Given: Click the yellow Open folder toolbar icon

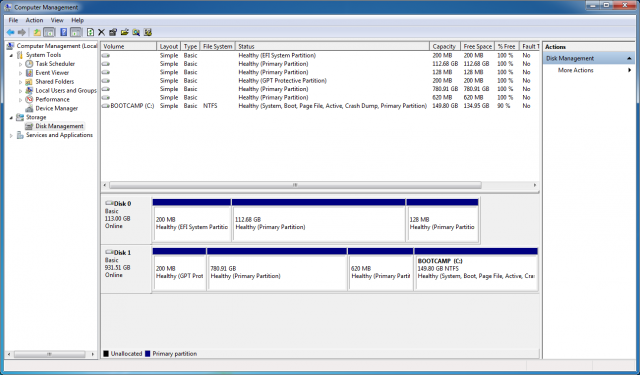Looking at the screenshot, I should pos(124,32).
